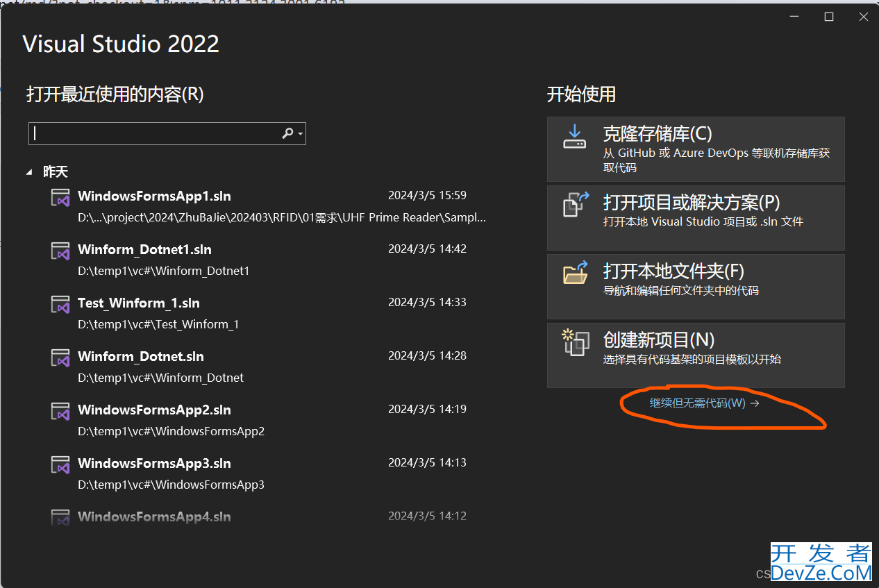Click 继续但无需代码(W) link
This screenshot has width=879, height=588.
tap(704, 403)
